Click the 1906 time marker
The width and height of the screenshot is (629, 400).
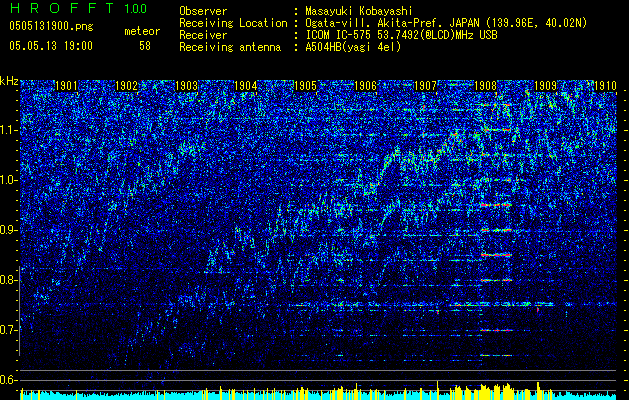(x=366, y=86)
